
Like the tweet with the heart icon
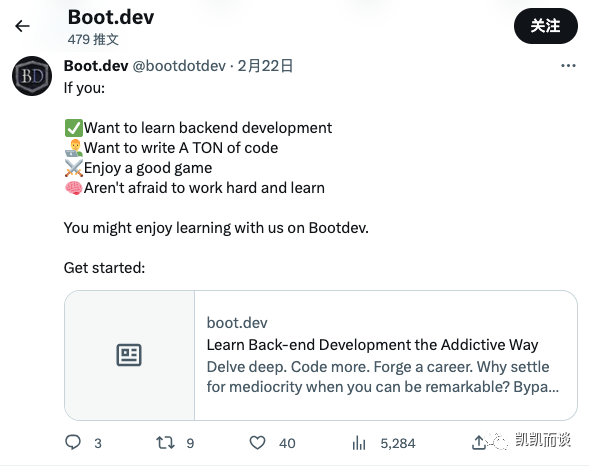257,443
